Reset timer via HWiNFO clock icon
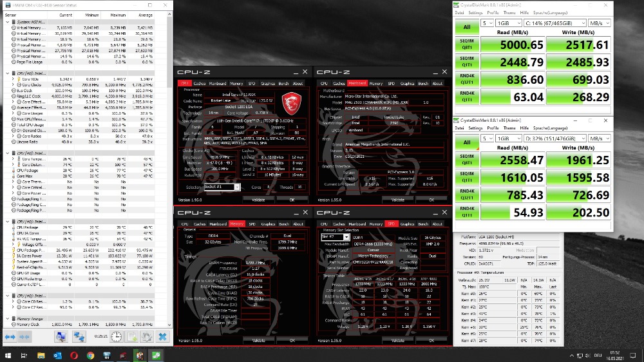The image size is (644, 362). point(116,337)
